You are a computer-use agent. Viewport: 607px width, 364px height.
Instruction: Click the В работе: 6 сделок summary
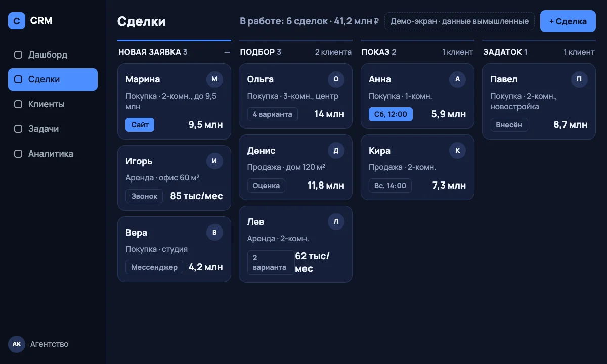[310, 21]
